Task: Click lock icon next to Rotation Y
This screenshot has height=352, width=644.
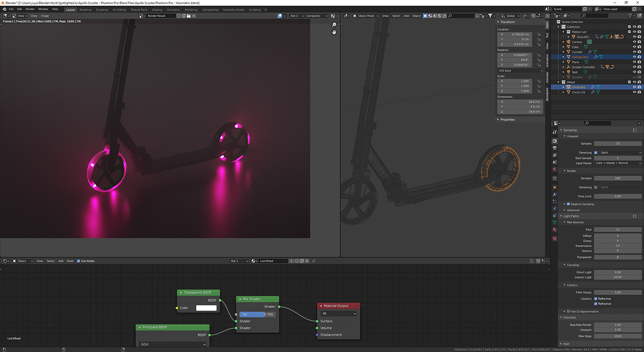Action: click(x=539, y=60)
